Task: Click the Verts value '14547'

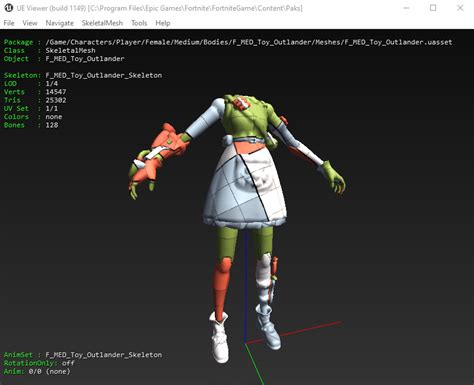Action: (56, 92)
